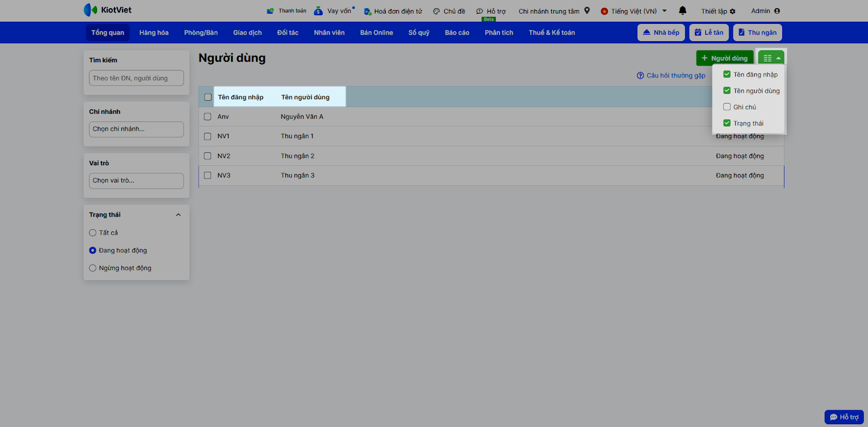Click the branch location pin icon
Image resolution: width=868 pixels, height=427 pixels.
point(587,10)
